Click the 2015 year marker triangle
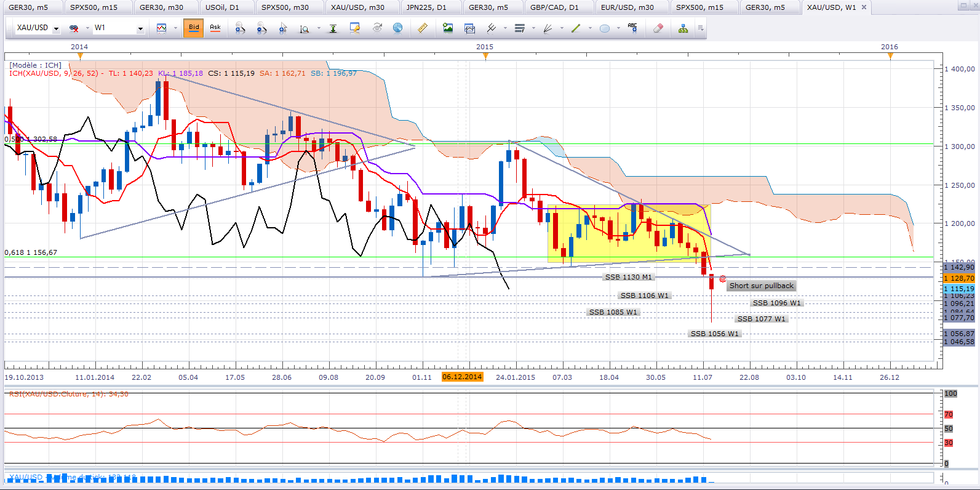This screenshot has height=490, width=980. (485, 56)
